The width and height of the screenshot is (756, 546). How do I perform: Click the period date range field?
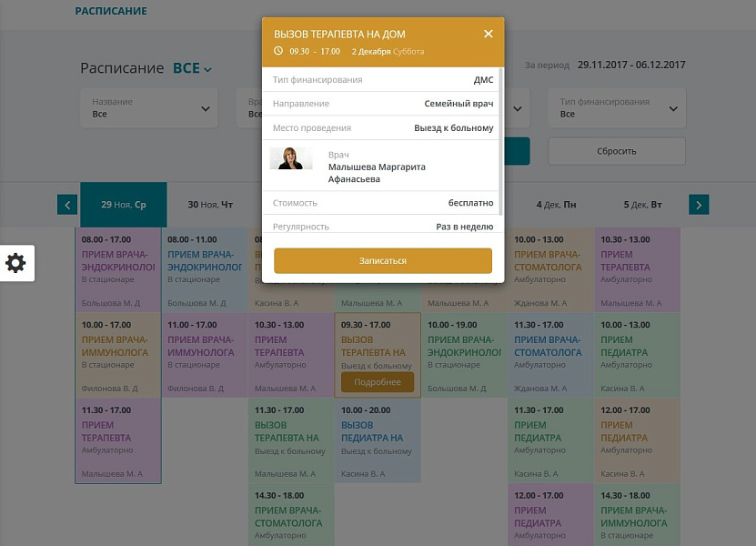pos(631,65)
